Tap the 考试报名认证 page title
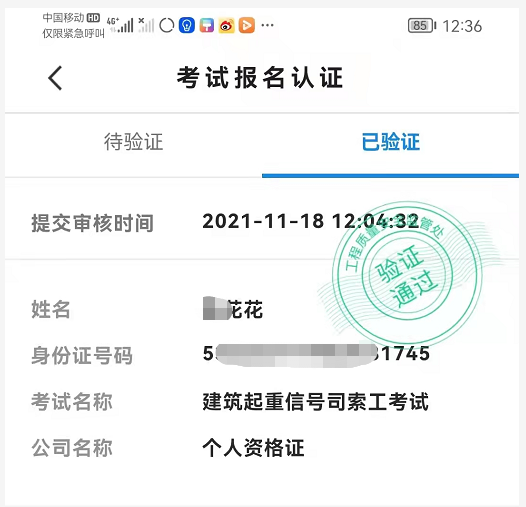Image resolution: width=526 pixels, height=507 pixels. click(x=260, y=78)
